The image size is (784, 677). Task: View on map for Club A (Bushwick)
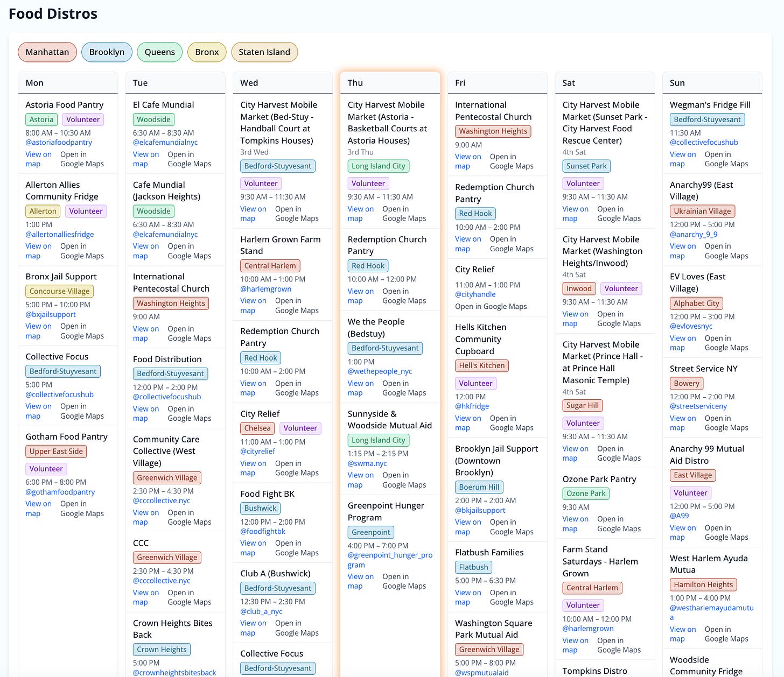click(x=253, y=628)
